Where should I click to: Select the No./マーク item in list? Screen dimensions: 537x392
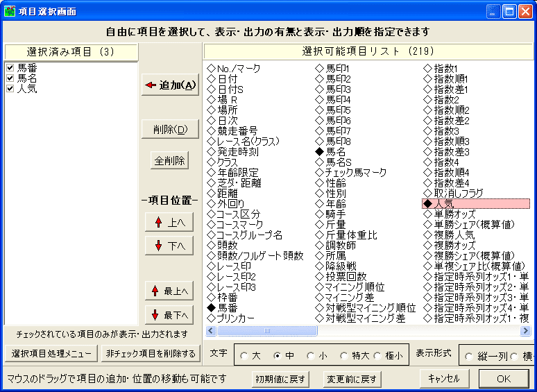[234, 69]
